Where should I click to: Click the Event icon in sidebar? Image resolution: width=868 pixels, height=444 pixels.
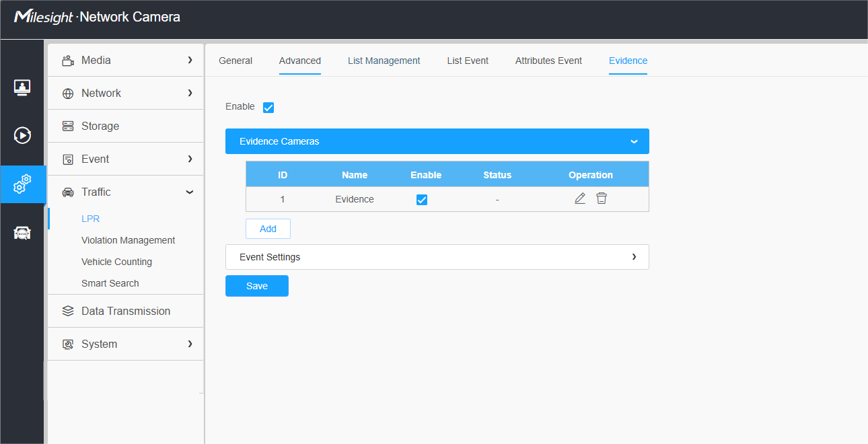[68, 159]
